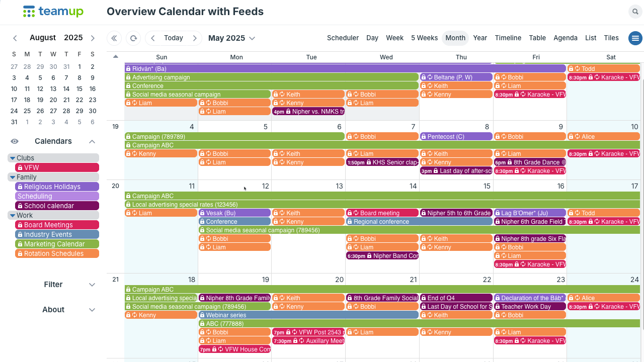Image resolution: width=644 pixels, height=362 pixels.
Task: Collapse the Clubs folder
Action: 12,158
